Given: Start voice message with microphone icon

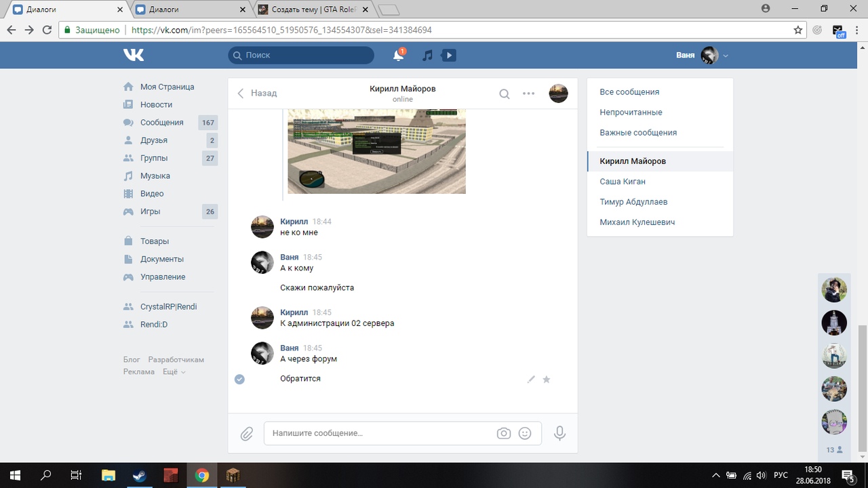Looking at the screenshot, I should tap(559, 433).
